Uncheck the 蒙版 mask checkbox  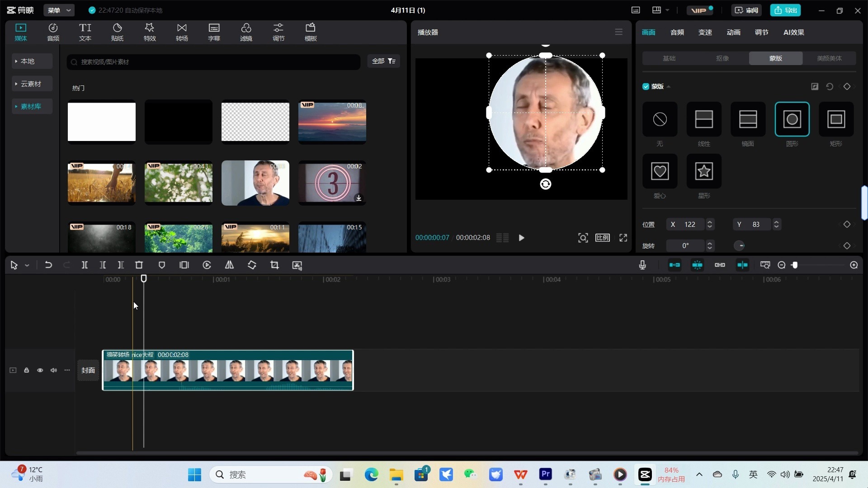[x=646, y=86]
